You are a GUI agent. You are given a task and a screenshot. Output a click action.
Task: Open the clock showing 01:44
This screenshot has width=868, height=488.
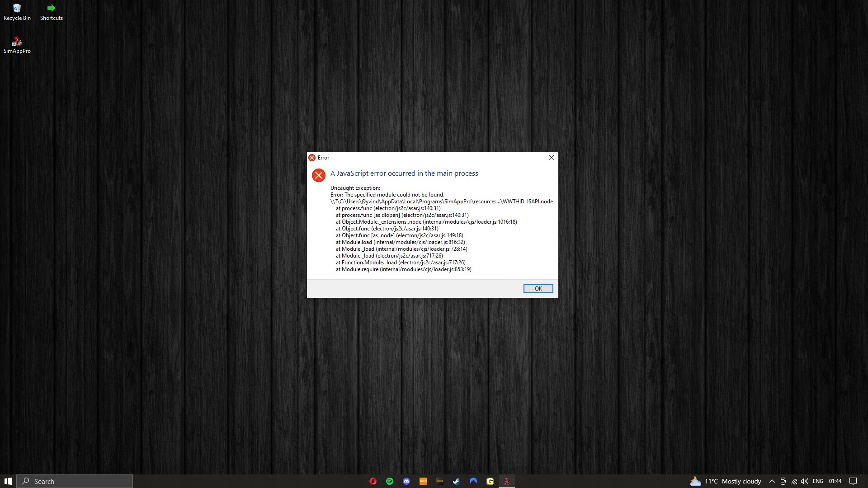835,481
